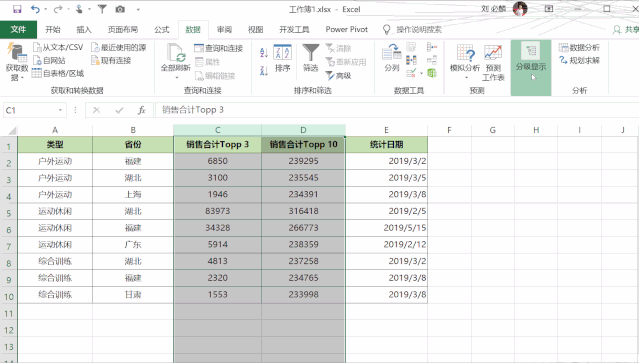Viewport: 639px width, 363px height.
Task: Save the workbook with the floppy-disk icon
Action: [17, 9]
